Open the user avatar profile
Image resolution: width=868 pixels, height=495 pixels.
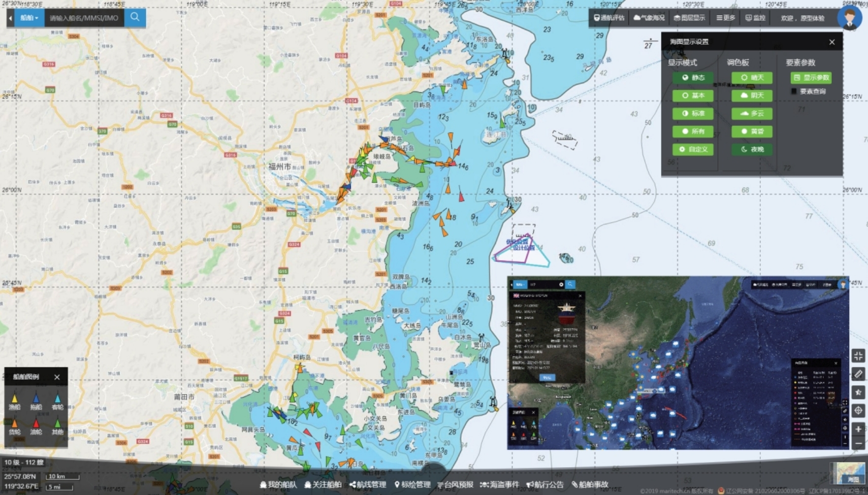tap(849, 18)
